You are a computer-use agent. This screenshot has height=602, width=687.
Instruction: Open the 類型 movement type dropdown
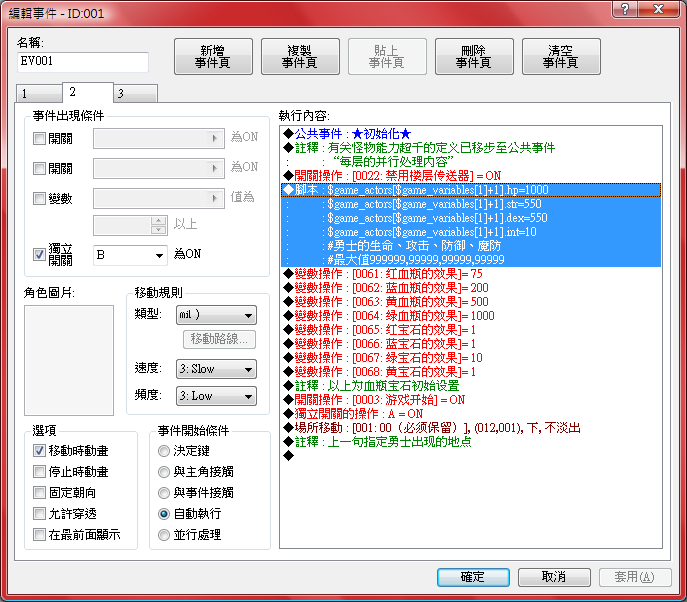216,315
